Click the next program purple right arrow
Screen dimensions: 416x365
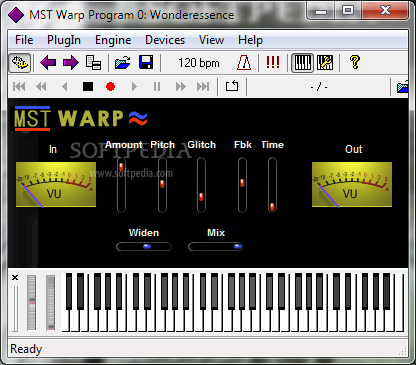click(71, 63)
